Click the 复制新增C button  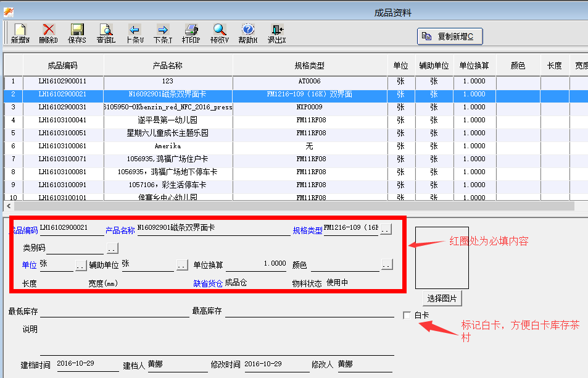(x=450, y=36)
